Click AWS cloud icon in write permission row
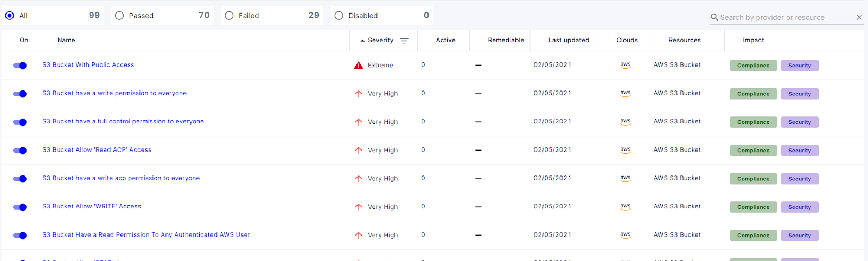The height and width of the screenshot is (261, 868). (626, 93)
